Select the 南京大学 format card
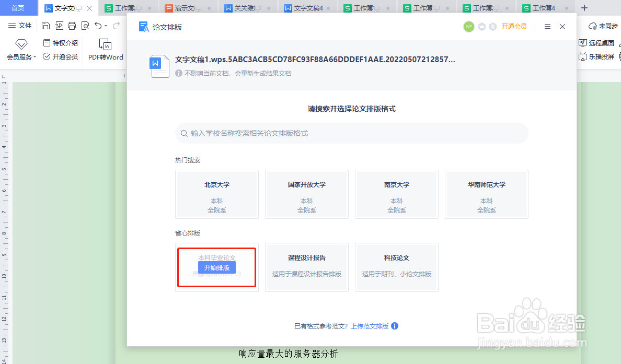621x364 pixels. tap(397, 194)
